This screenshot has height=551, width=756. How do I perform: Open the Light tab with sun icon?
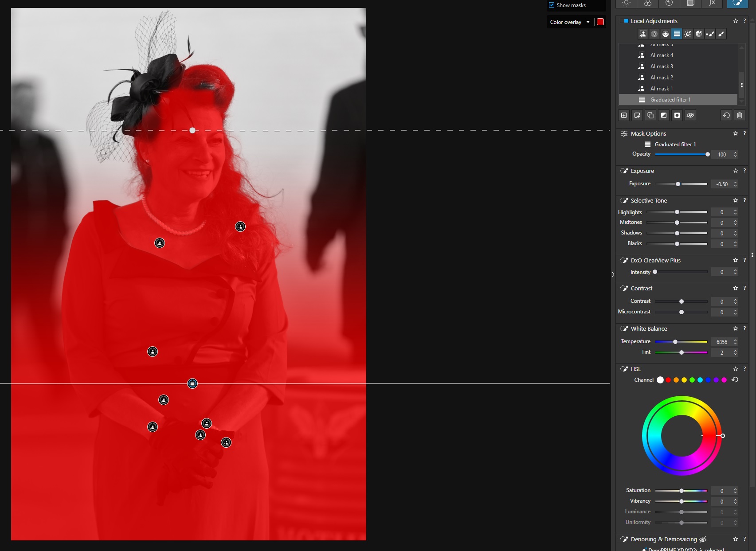click(x=627, y=4)
